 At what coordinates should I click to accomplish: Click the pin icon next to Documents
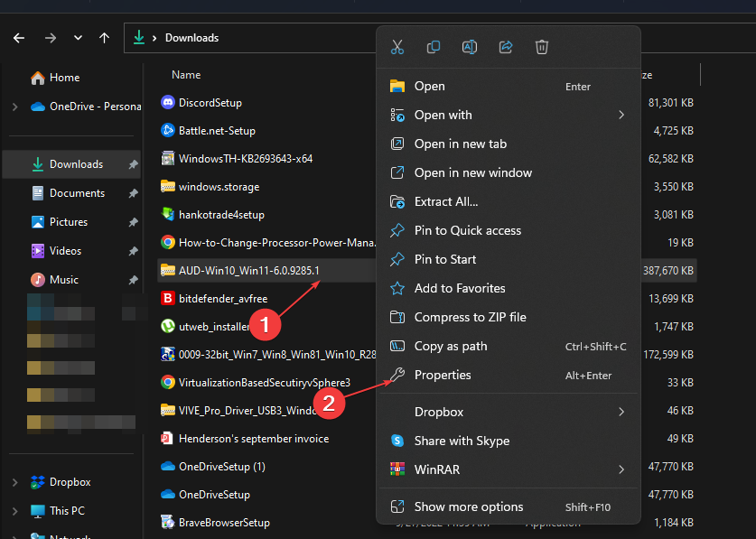tap(133, 194)
